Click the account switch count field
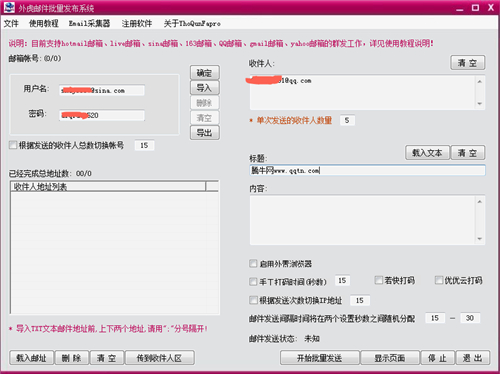Image resolution: width=500 pixels, height=374 pixels. (x=144, y=145)
